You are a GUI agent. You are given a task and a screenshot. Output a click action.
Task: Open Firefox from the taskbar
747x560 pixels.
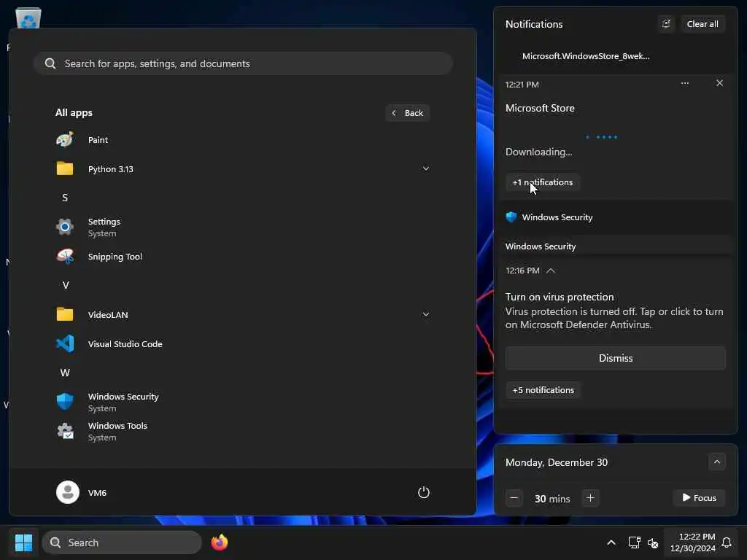tap(219, 542)
